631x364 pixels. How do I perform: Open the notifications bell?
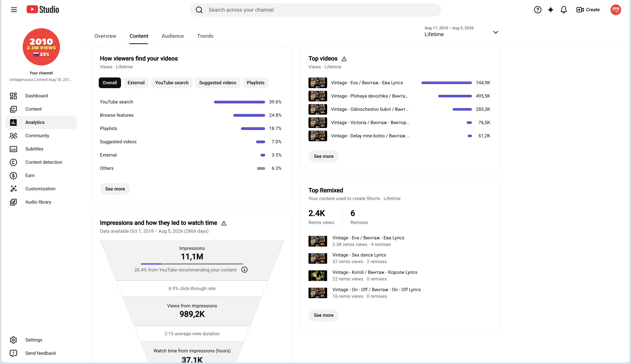563,10
